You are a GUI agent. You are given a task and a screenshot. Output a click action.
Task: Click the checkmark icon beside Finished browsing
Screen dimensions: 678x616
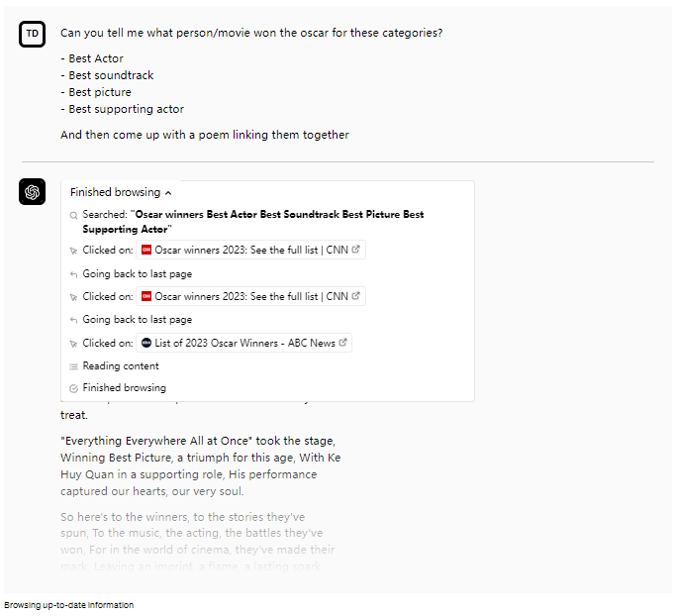[x=74, y=388]
